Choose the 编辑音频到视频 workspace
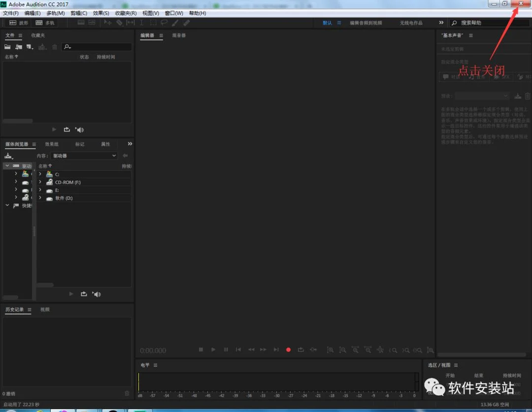 tap(366, 23)
